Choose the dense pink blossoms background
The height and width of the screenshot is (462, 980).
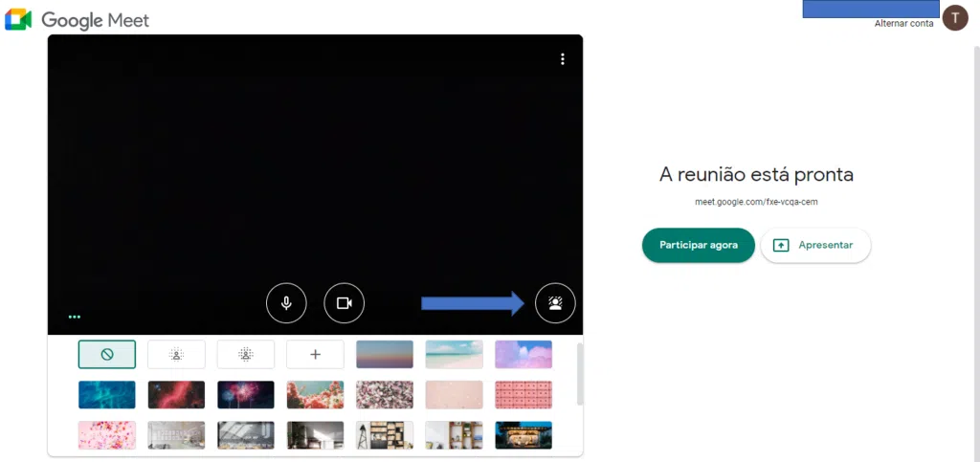[385, 395]
